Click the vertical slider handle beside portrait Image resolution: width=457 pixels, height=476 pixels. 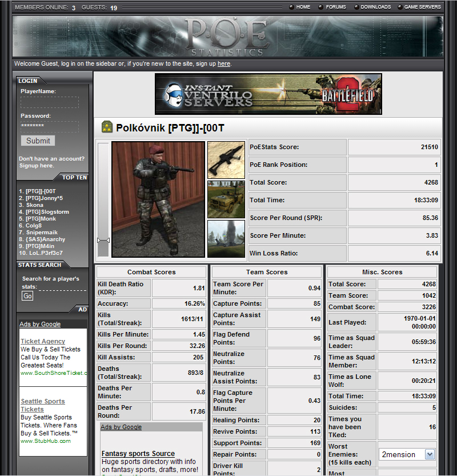[103, 240]
